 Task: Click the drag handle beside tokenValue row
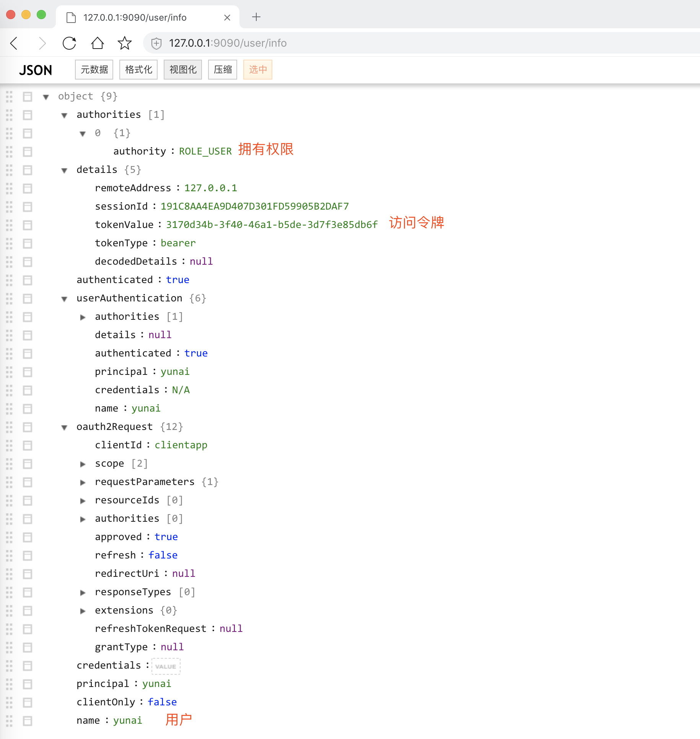pyautogui.click(x=9, y=225)
